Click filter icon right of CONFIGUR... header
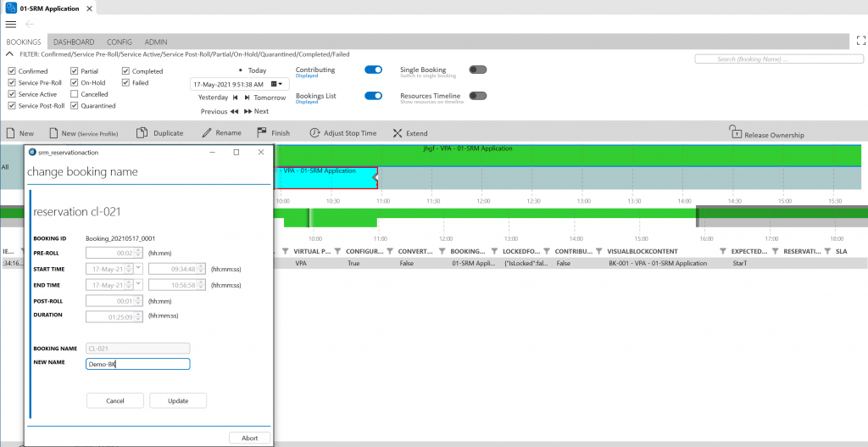The height and width of the screenshot is (447, 868). click(x=390, y=251)
